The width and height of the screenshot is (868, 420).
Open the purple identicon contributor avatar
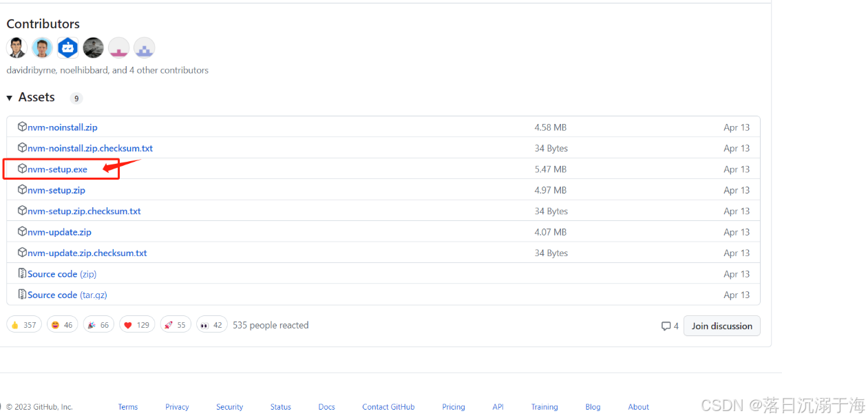coord(144,48)
